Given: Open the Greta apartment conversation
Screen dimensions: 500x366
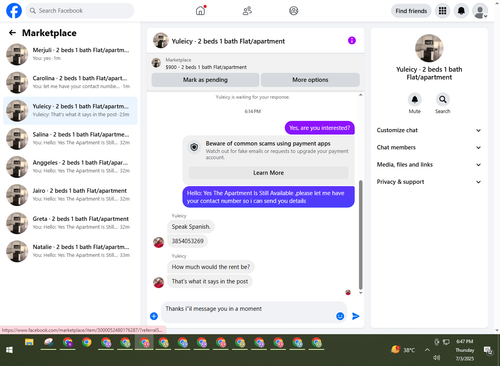Looking at the screenshot, I should 70,223.
